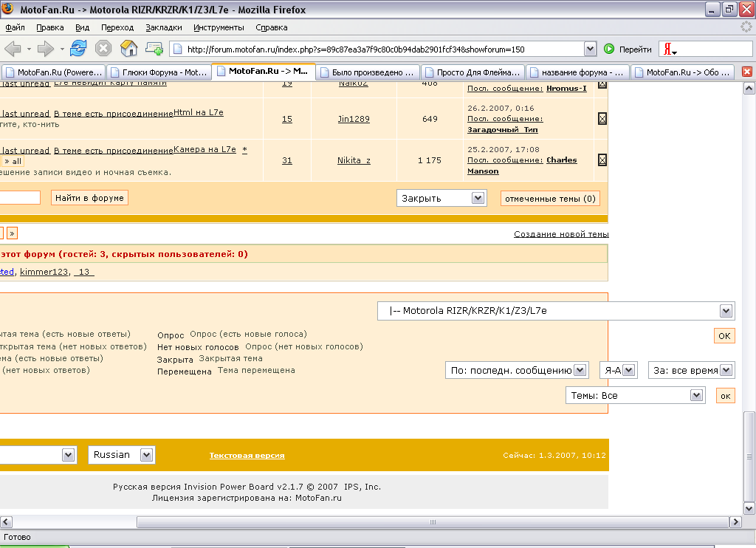Click reply count 15 link
Screen dimensions: 756x548
[287, 119]
